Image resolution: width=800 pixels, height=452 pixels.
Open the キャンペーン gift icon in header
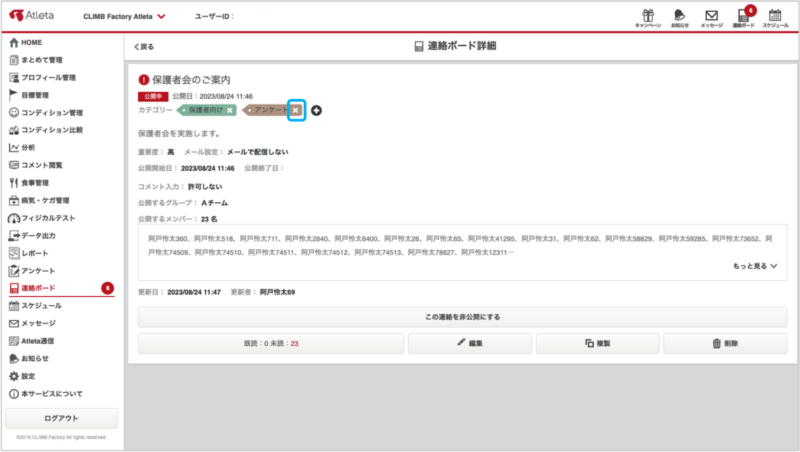click(x=647, y=17)
